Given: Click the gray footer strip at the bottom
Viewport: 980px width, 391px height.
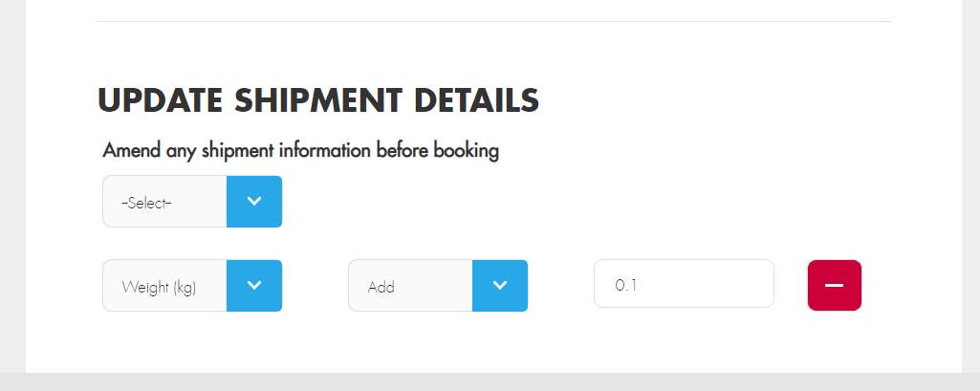Looking at the screenshot, I should 490,381.
